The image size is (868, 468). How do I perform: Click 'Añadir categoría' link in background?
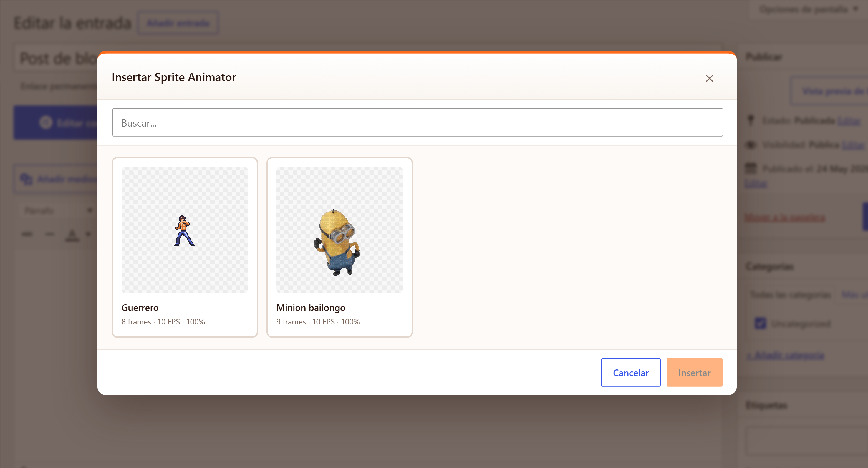[x=785, y=355]
